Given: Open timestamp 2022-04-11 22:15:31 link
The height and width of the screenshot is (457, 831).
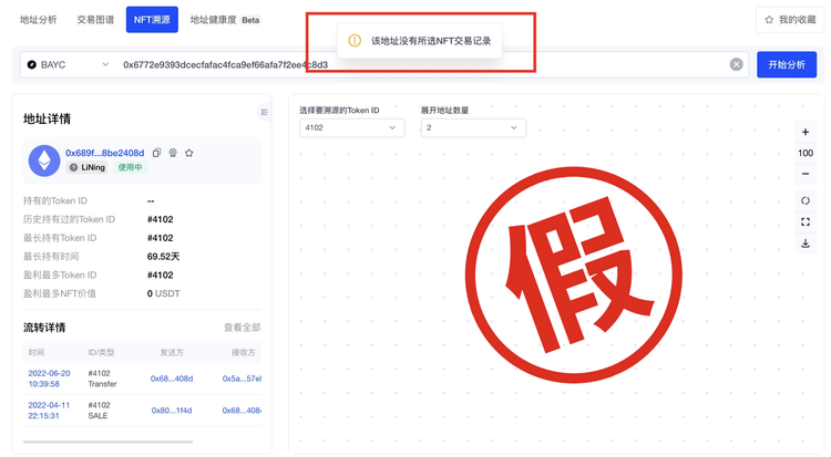Looking at the screenshot, I should (x=49, y=410).
